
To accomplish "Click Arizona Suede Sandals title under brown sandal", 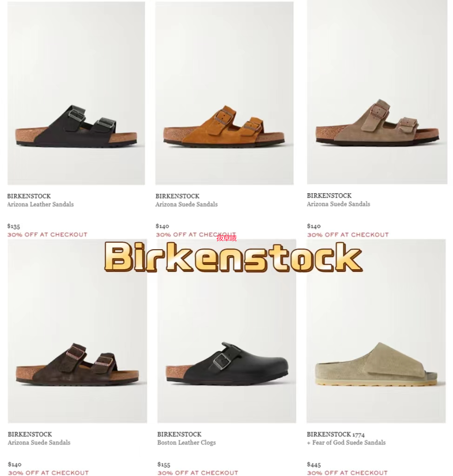I will point(39,443).
